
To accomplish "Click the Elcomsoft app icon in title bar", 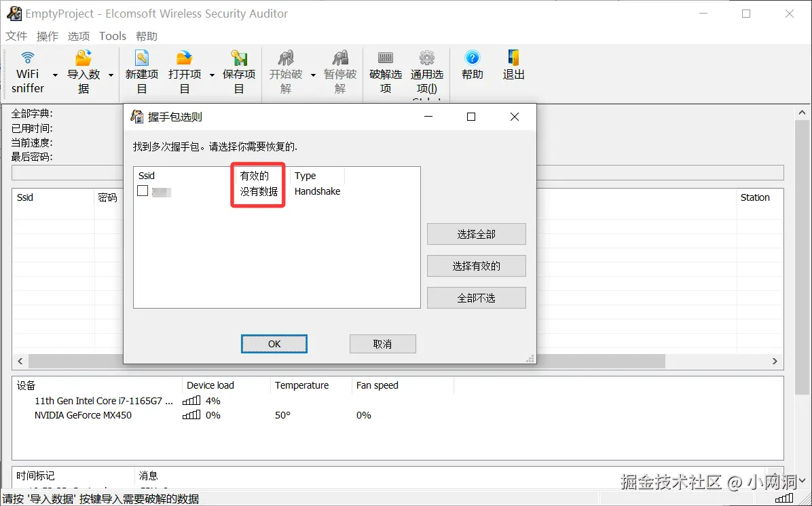I will 14,14.
